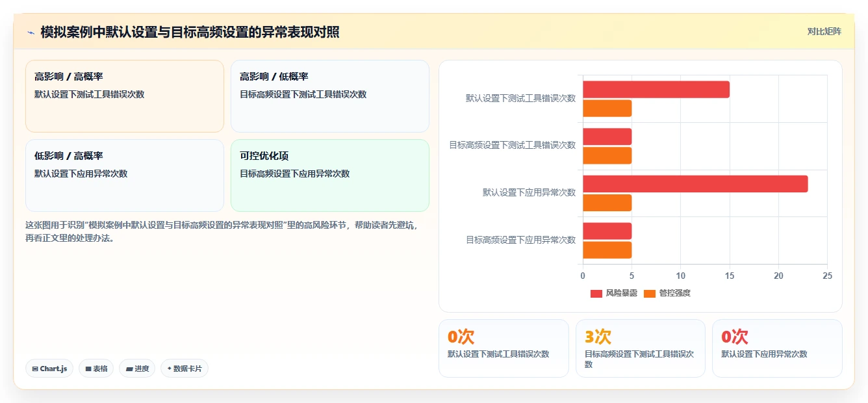
Task: Click chart axis label 默认设置下应用异常次数
Action: tap(529, 192)
